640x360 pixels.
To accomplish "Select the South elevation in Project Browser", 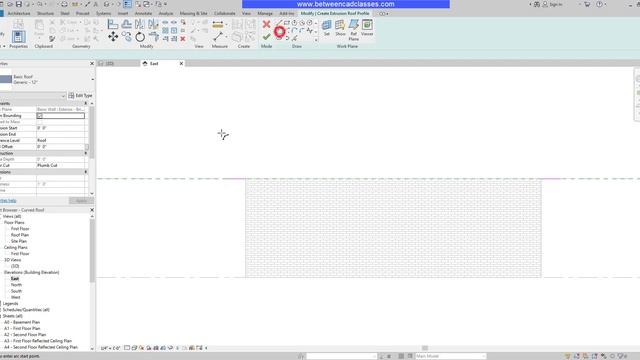I will pos(16,291).
